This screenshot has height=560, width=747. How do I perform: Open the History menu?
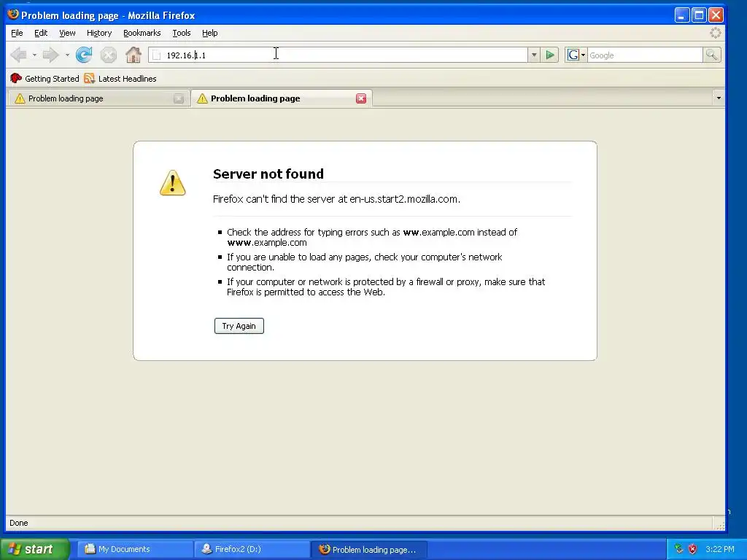point(99,33)
